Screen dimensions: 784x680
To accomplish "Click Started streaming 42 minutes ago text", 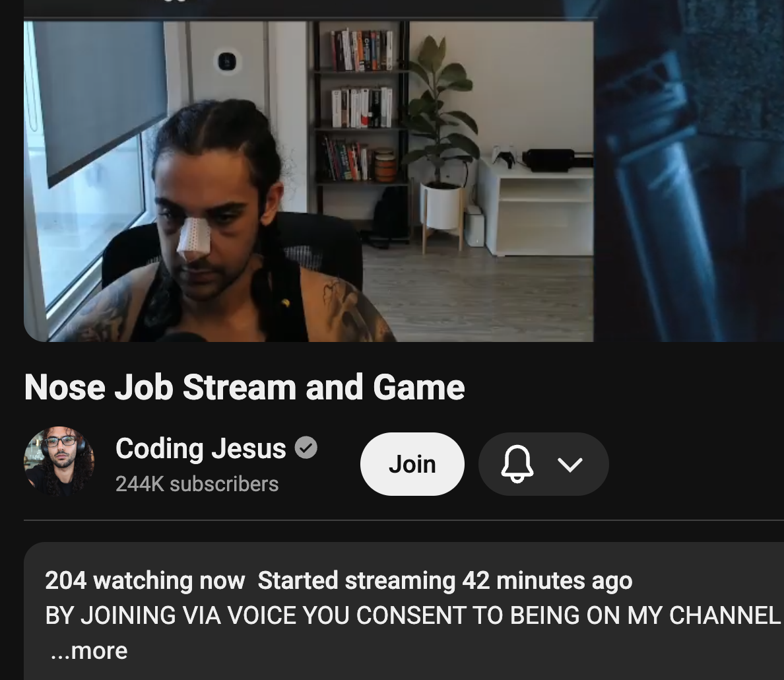I will coord(445,580).
